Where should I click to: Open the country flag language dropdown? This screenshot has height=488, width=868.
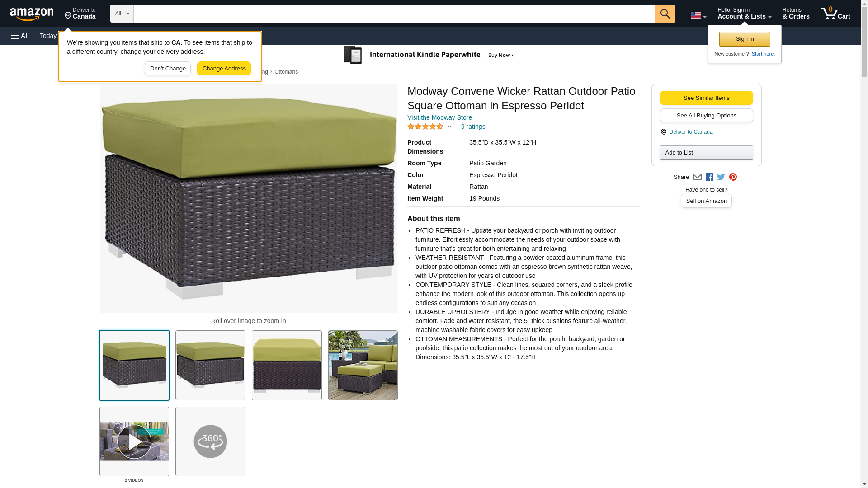[698, 15]
